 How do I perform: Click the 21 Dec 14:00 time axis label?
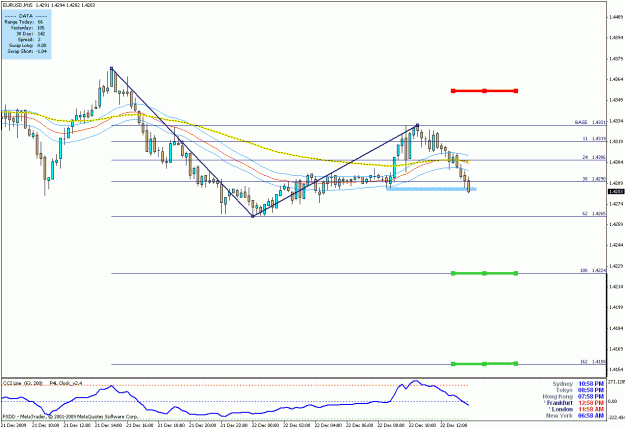(108, 425)
